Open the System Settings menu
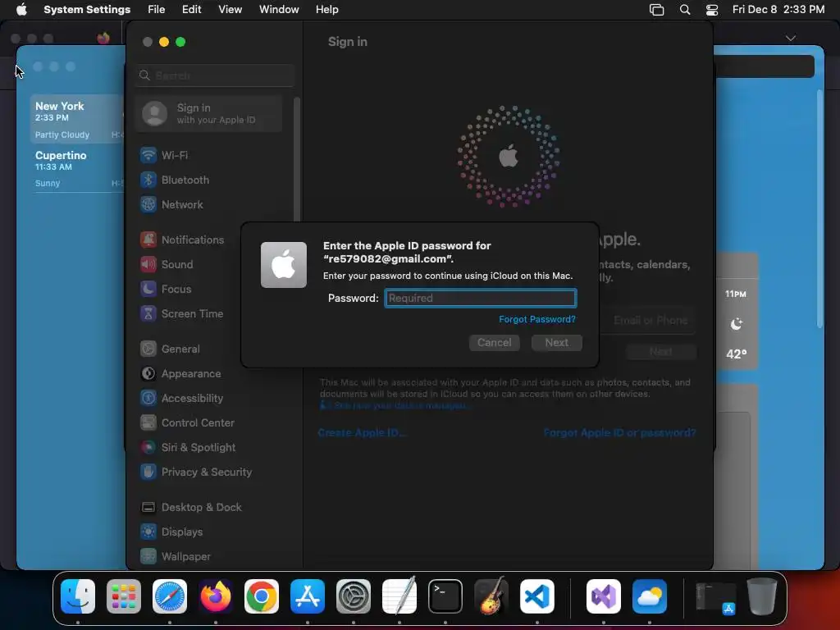 87,10
